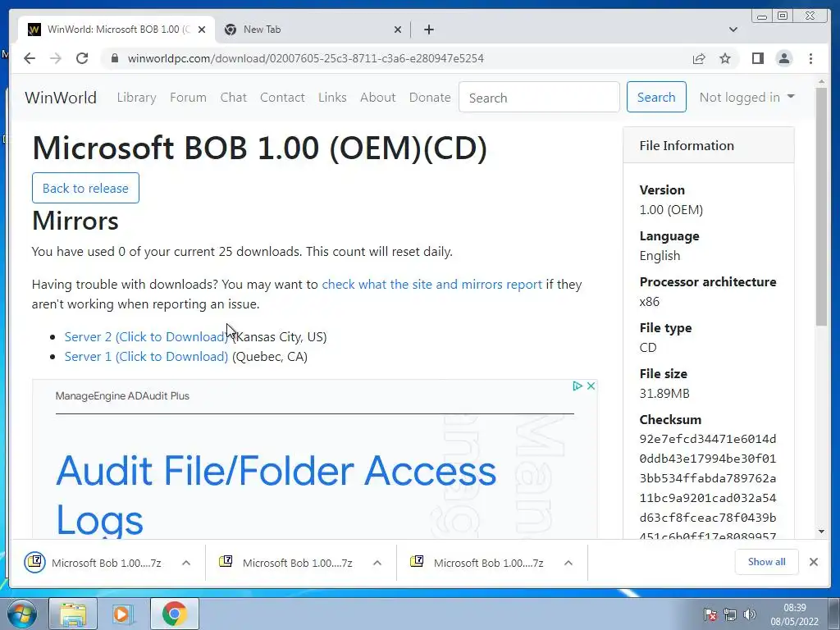840x630 pixels.
Task: Open the site and mirrors report link
Action: tap(431, 284)
